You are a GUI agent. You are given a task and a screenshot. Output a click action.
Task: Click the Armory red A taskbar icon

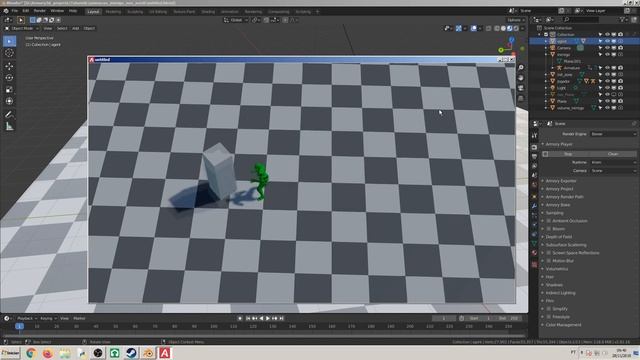164,353
